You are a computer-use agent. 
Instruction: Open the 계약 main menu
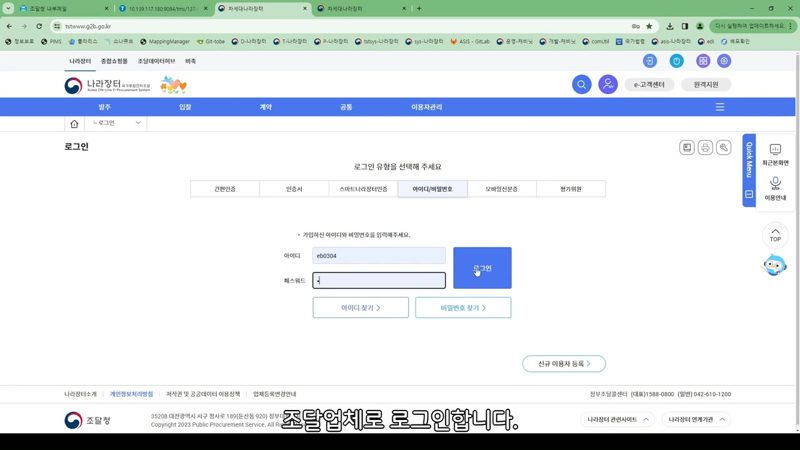(x=266, y=107)
